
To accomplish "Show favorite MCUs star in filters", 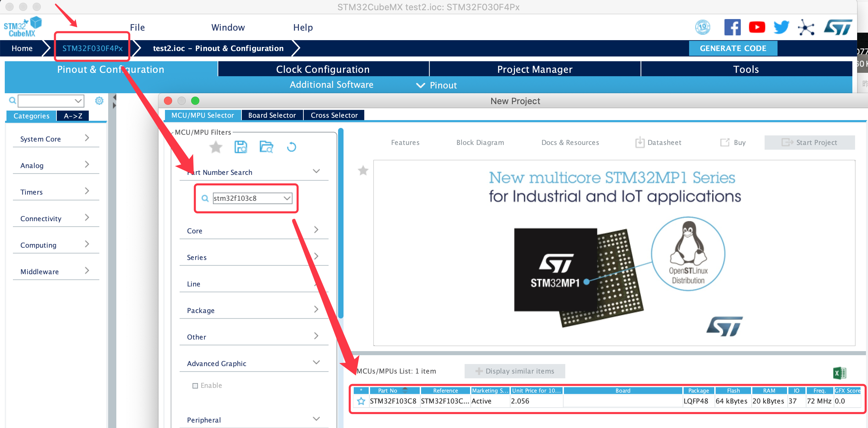I will [216, 147].
